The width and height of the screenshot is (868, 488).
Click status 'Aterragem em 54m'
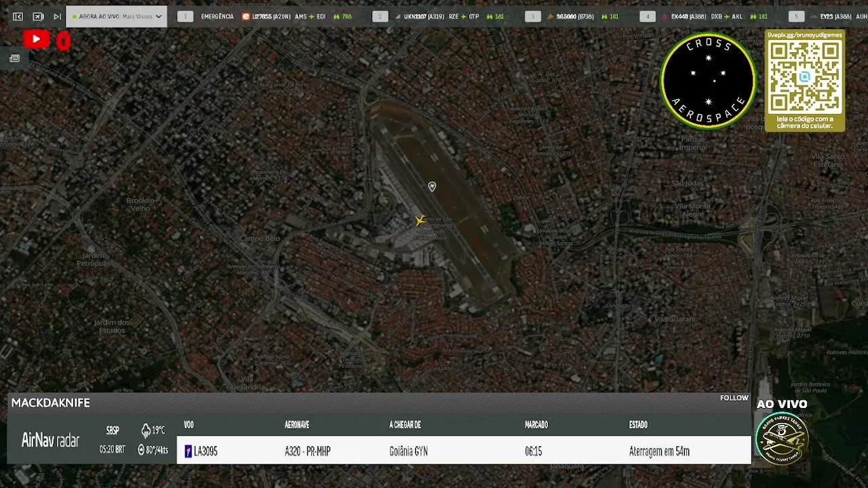[659, 451]
